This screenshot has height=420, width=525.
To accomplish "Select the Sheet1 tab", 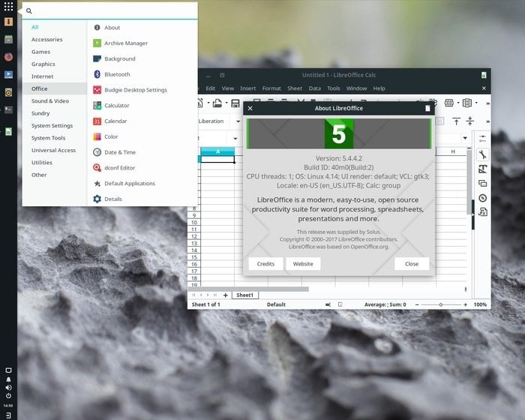I will click(x=244, y=295).
